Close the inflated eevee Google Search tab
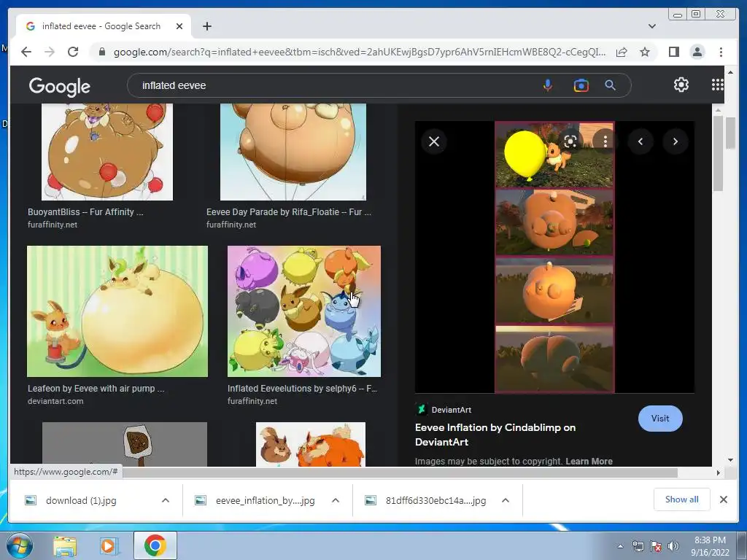 [x=179, y=26]
